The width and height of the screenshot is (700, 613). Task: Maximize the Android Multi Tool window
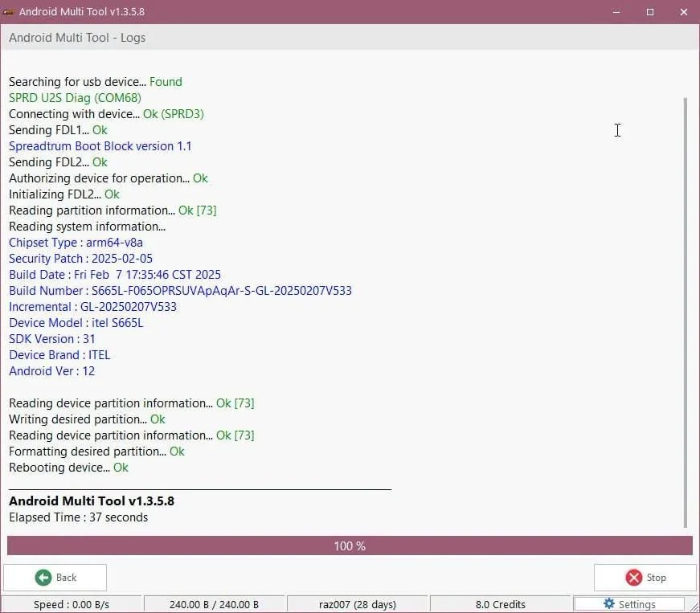pos(650,12)
